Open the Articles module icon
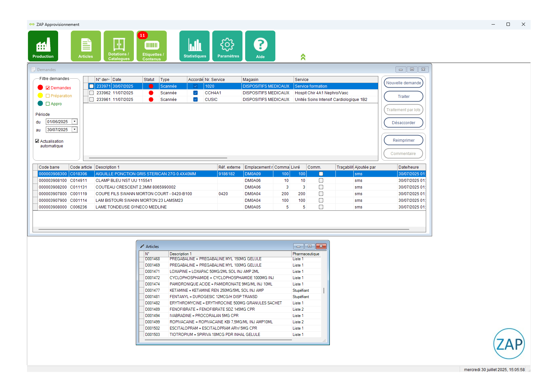 (86, 46)
